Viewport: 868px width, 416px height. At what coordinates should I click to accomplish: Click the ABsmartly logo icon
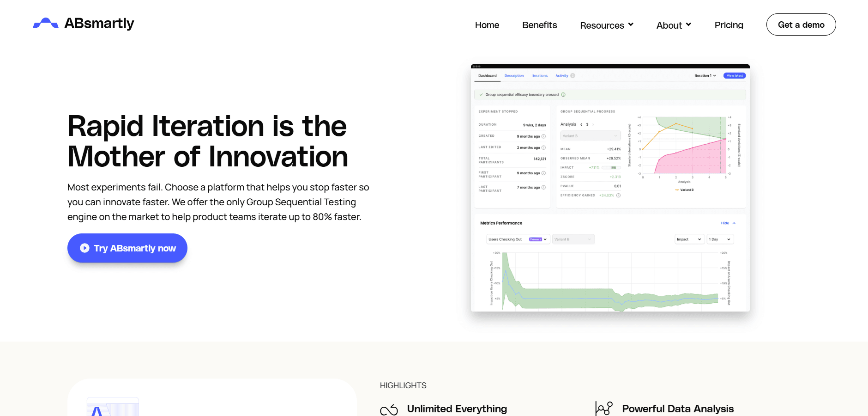(46, 23)
